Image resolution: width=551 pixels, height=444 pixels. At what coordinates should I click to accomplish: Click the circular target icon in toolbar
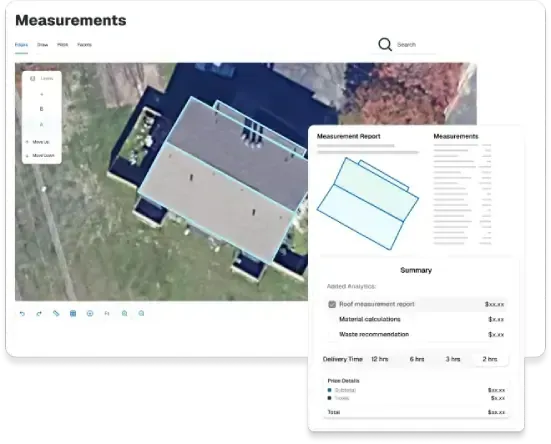[90, 313]
